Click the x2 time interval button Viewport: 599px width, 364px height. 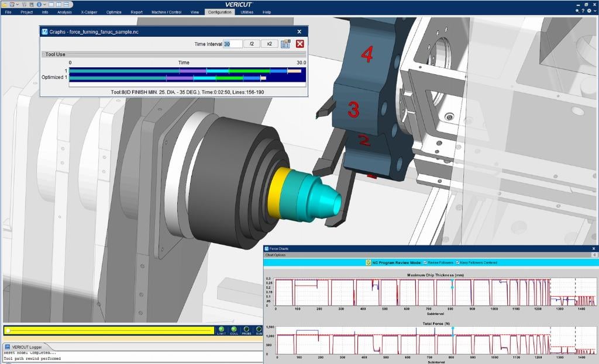tap(269, 44)
